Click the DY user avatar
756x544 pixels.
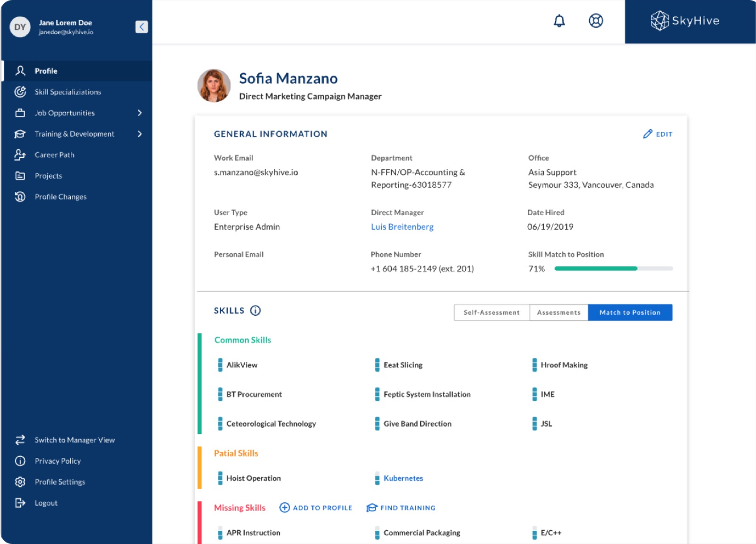[20, 27]
